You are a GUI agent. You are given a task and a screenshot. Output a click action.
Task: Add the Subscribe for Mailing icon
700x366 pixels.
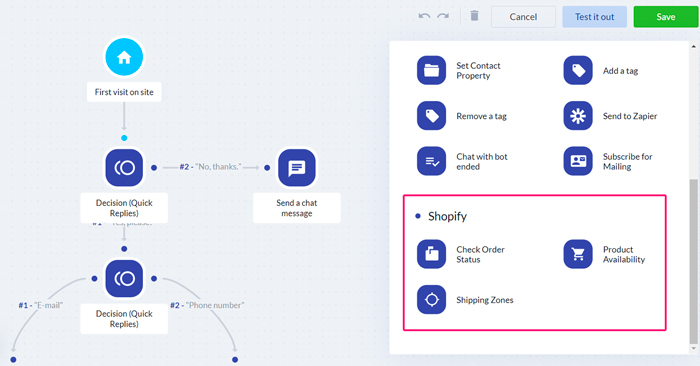click(578, 161)
